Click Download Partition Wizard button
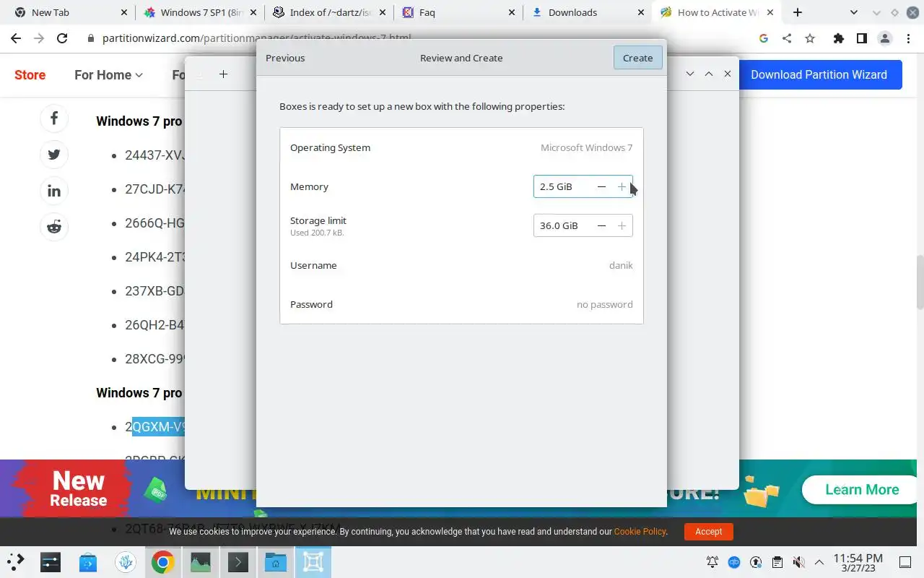Viewport: 924px width, 578px height. click(x=819, y=74)
